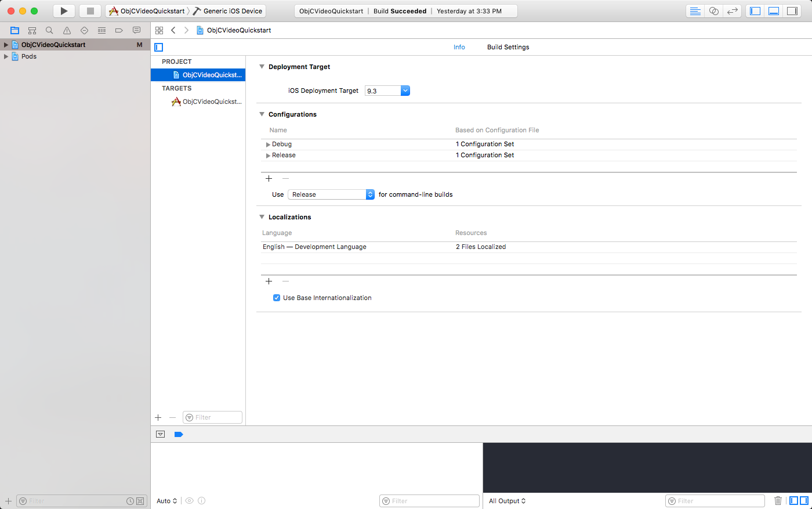Open the Project navigator tab
This screenshot has height=509, width=812.
coord(15,30)
